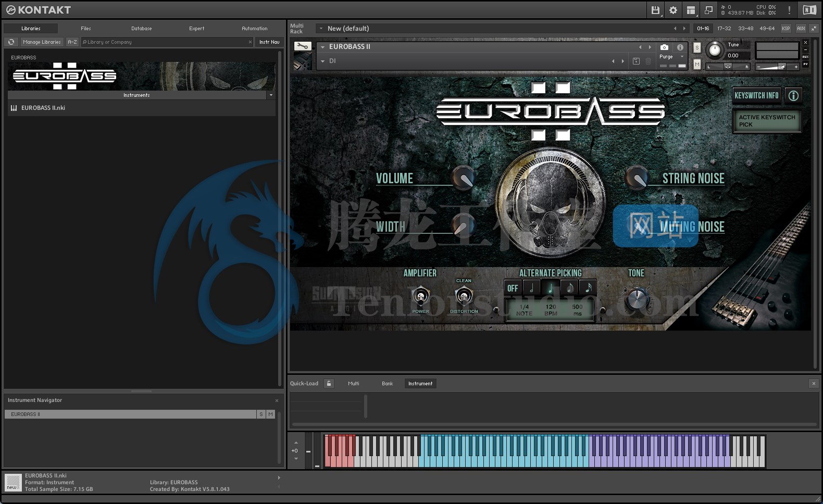
Task: Click the exclamation panic button
Action: point(789,10)
